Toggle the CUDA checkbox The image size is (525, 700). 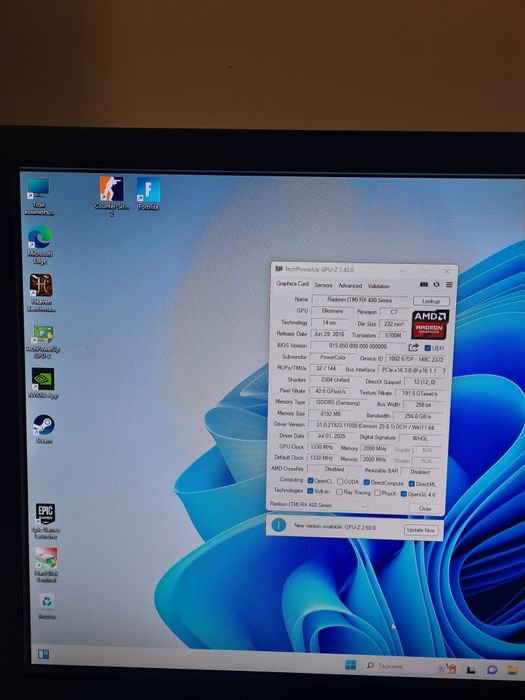click(340, 482)
